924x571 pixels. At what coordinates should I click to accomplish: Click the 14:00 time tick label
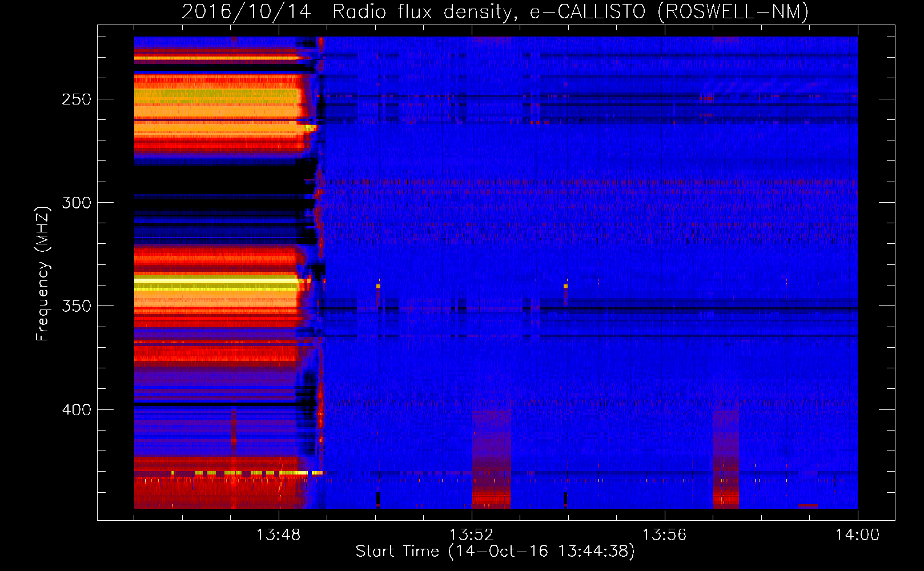click(857, 535)
